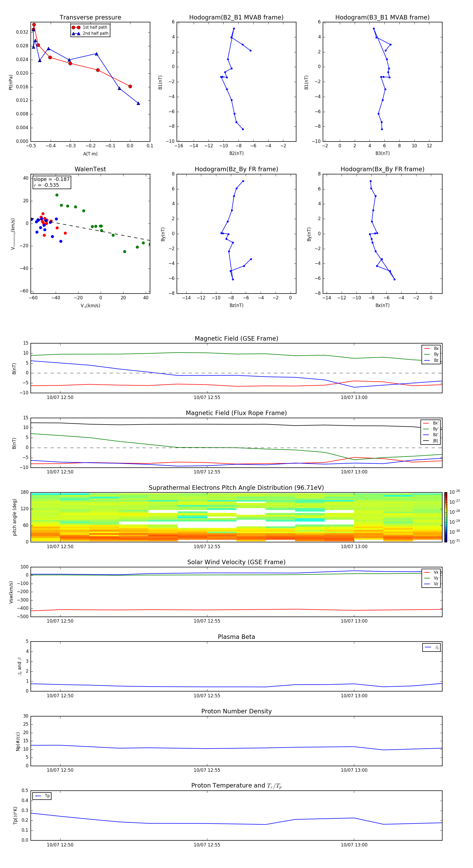Viewport: 473px width, 868px height.
Task: Click the 'WalenTest' plot title
Action: [x=90, y=169]
